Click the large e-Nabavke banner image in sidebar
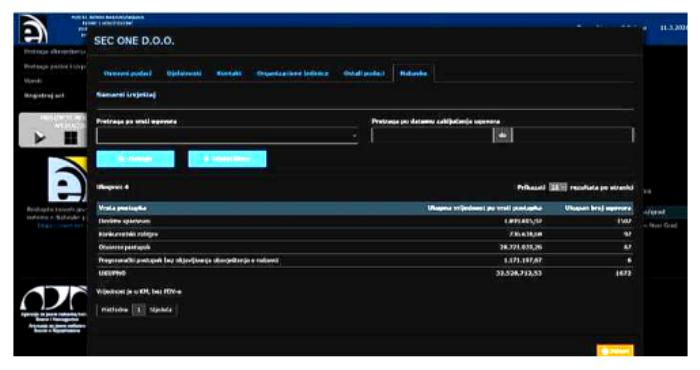 (67, 179)
